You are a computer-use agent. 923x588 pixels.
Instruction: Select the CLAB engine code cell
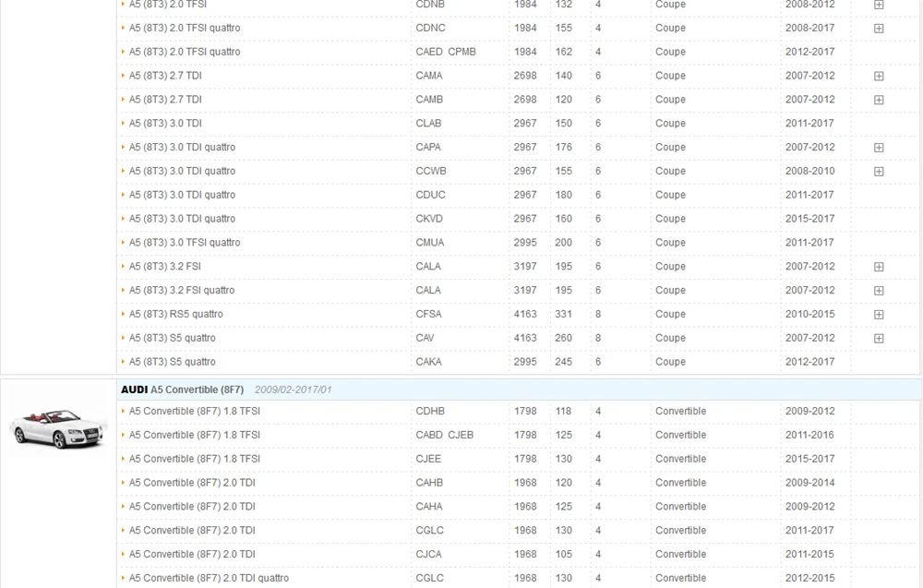pos(428,123)
